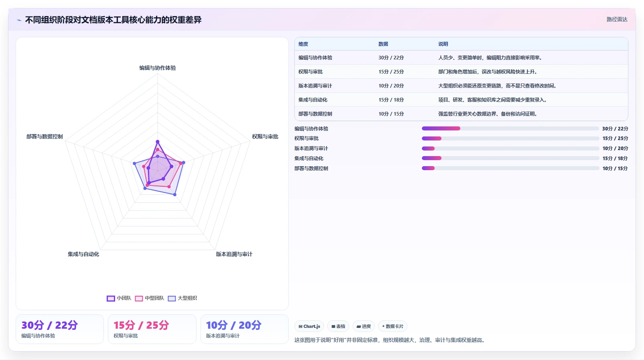This screenshot has height=360, width=644.
Task: Click the footnote text about “好用”并非固定标准
Action: pos(391,340)
